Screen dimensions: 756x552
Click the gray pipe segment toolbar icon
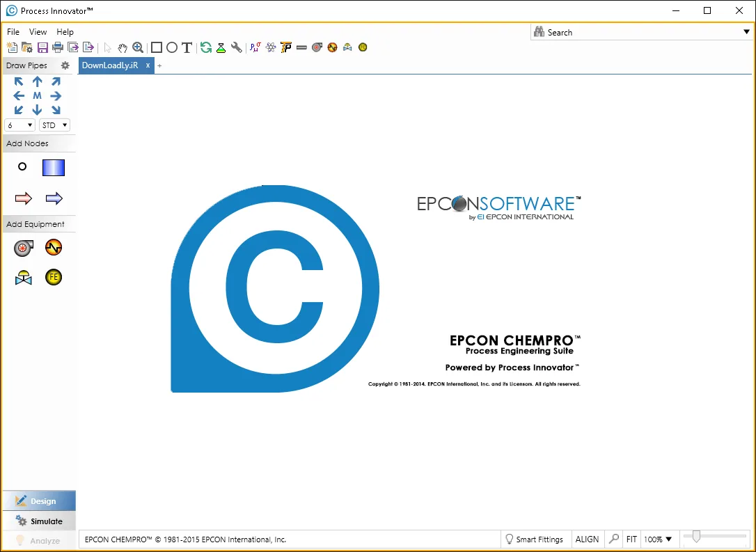coord(301,47)
